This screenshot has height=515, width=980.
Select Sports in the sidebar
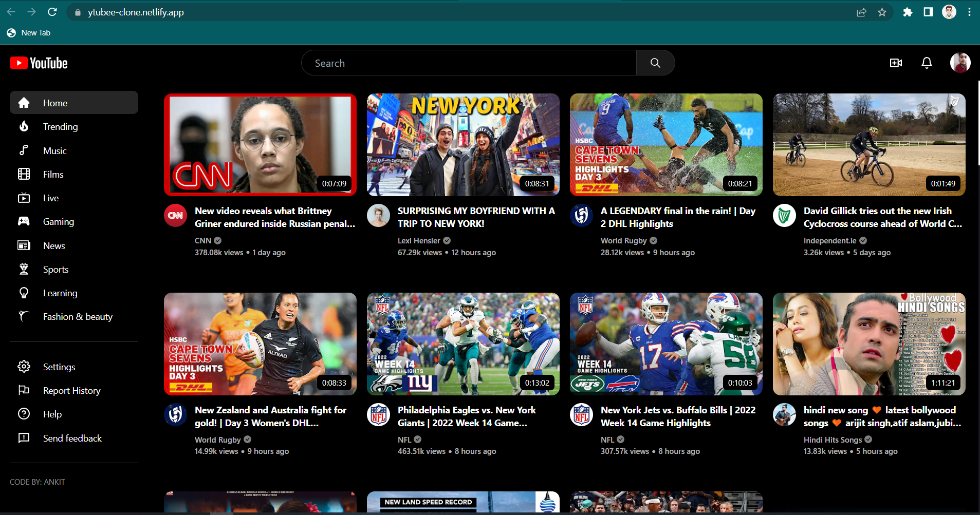coord(74,269)
